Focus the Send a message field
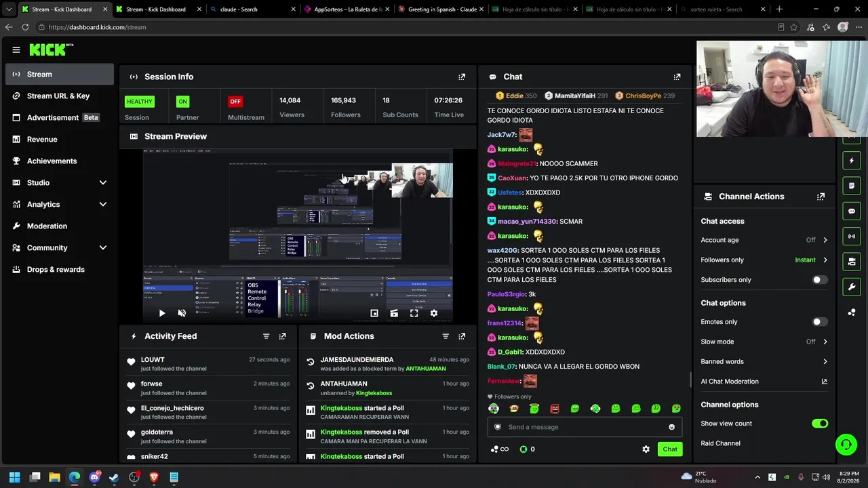The image size is (868, 488). click(x=584, y=427)
